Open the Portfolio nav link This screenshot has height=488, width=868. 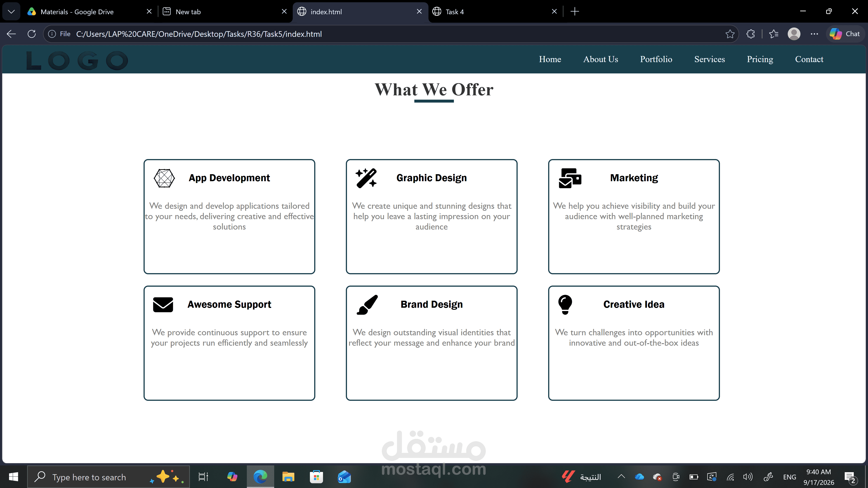(x=656, y=59)
